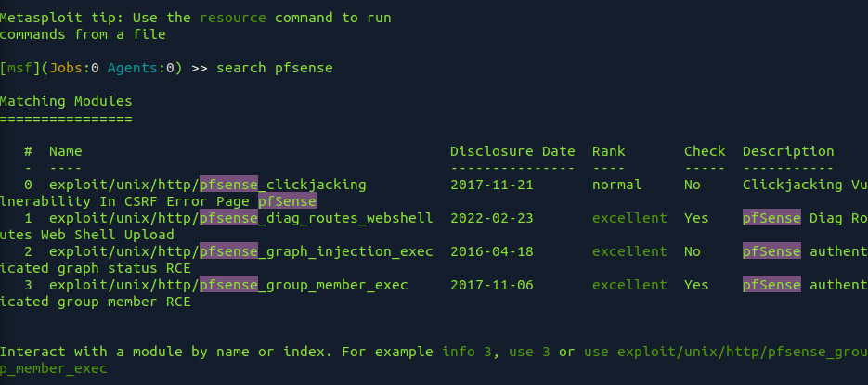Click check value 'No' for graph_injection_exec row
This screenshot has height=385, width=868.
[692, 251]
